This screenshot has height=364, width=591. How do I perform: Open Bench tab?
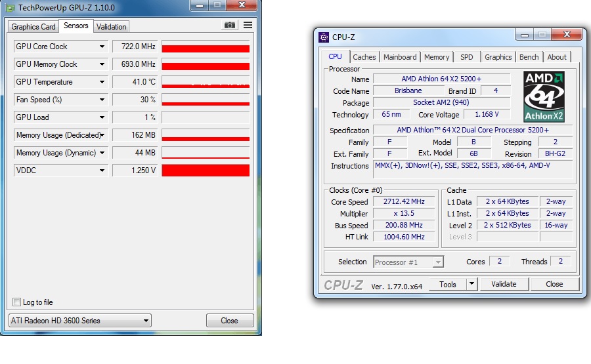[x=529, y=57]
